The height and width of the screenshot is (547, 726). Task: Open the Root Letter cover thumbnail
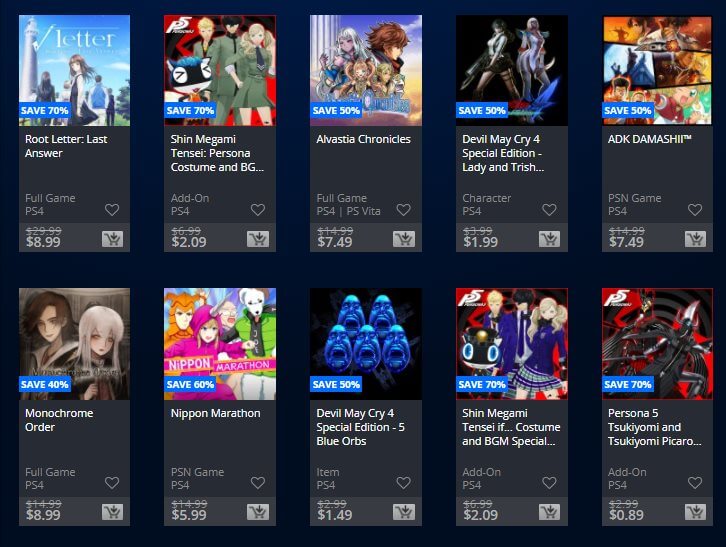pyautogui.click(x=75, y=70)
